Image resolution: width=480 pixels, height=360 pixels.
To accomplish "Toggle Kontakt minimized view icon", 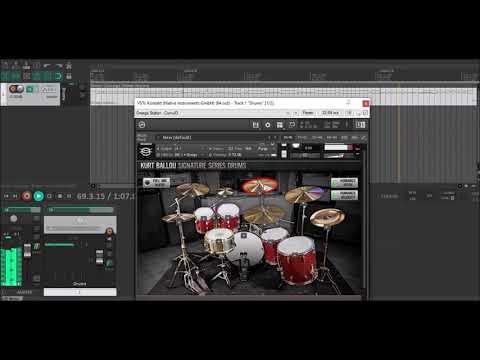I will pyautogui.click(x=292, y=125).
